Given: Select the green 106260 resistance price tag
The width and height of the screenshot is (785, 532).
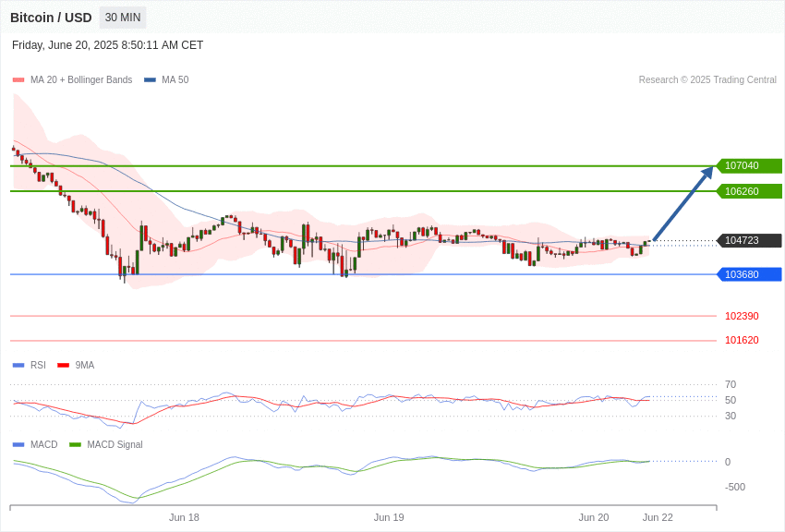Looking at the screenshot, I should click(x=750, y=191).
